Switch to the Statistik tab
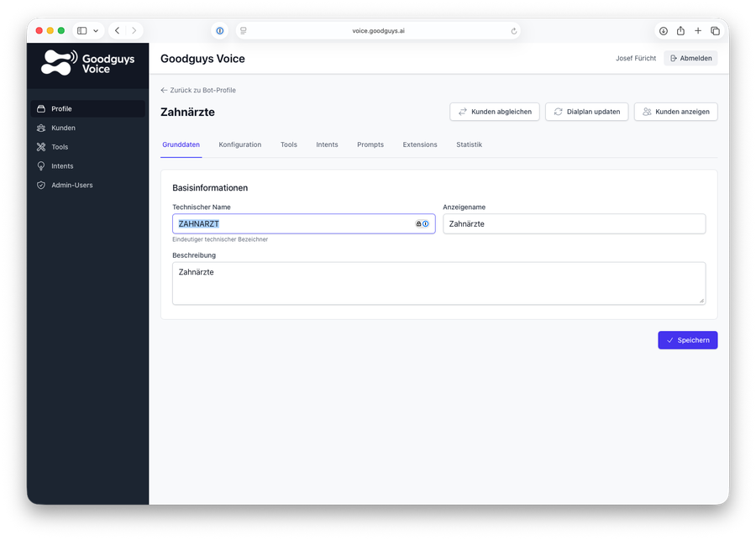 [469, 144]
